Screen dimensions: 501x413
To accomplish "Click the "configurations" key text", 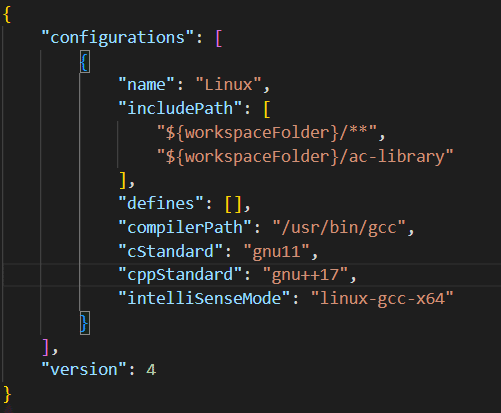I will tap(117, 38).
